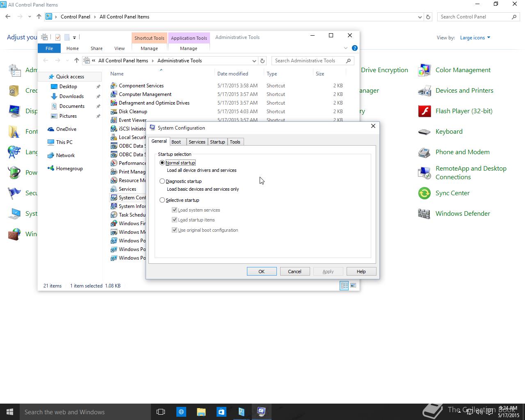The image size is (525, 420).
Task: Select Disk Cleanup shortcut icon
Action: tap(114, 112)
